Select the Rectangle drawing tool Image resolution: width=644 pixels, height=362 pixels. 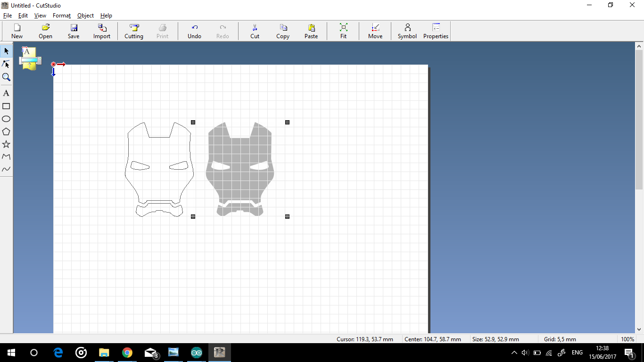click(x=6, y=106)
